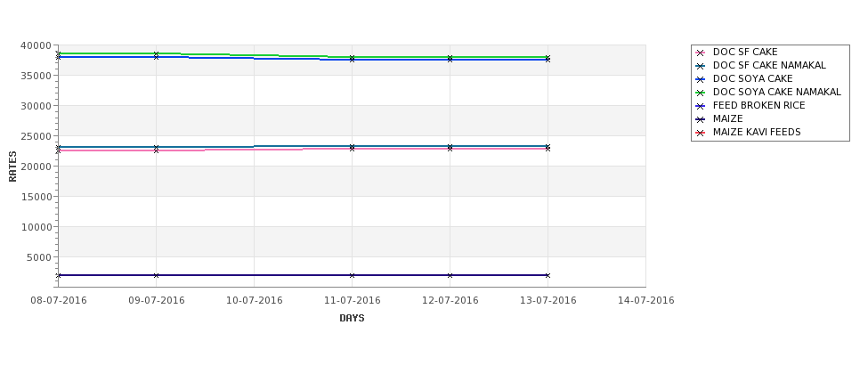
Task: Click the DOC SF CAKE NAMAKAL legend label
Action: 769,66
